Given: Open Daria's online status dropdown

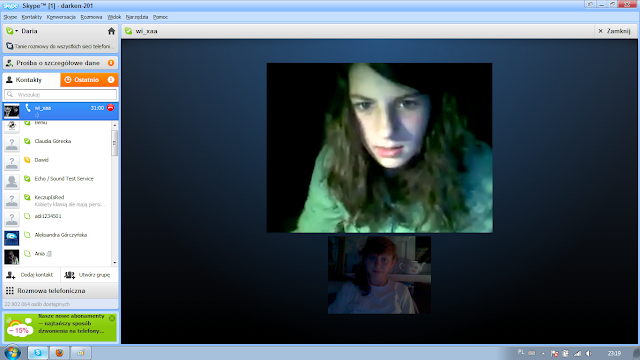Looking at the screenshot, I should pos(12,31).
